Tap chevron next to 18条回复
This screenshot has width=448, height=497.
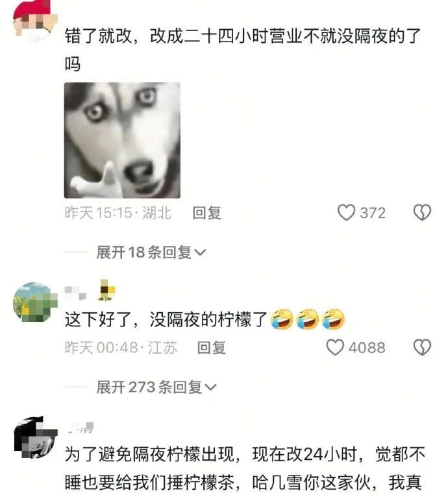200,253
